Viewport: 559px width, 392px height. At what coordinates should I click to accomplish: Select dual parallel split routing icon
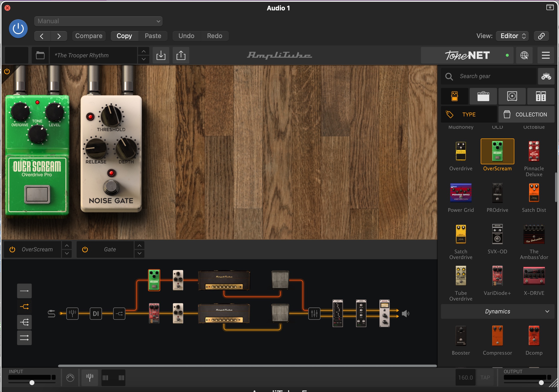(24, 306)
